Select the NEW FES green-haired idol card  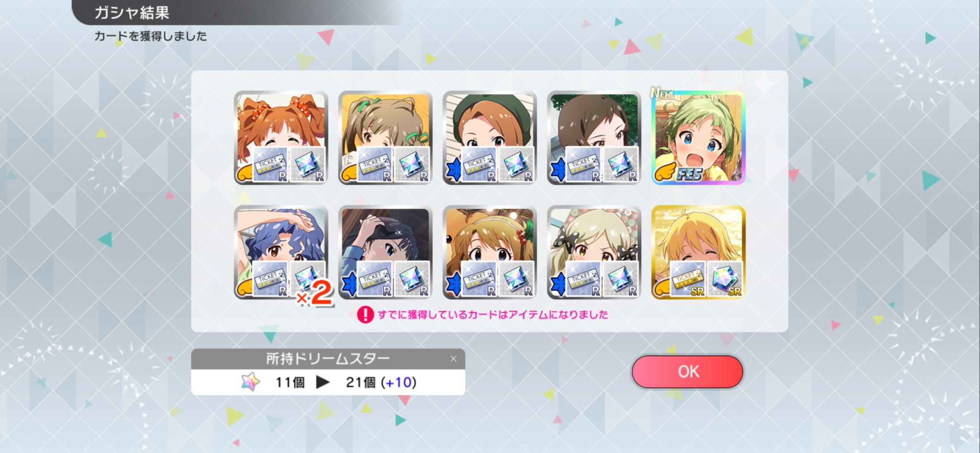click(x=698, y=137)
